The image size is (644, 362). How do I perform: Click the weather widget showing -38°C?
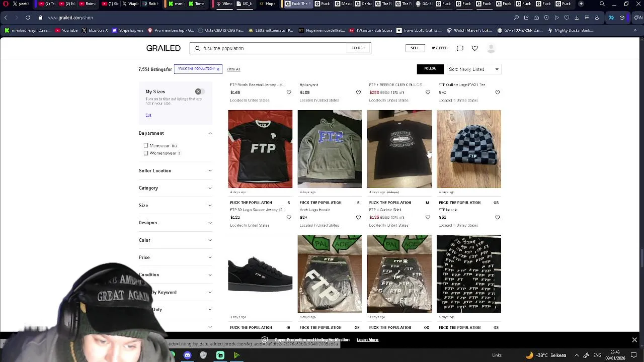[x=546, y=355]
